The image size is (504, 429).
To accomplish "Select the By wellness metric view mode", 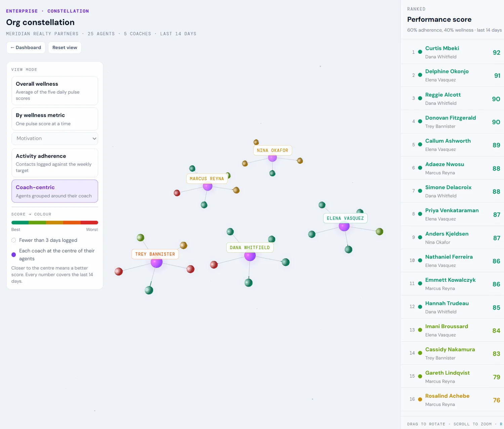I will coord(55,119).
